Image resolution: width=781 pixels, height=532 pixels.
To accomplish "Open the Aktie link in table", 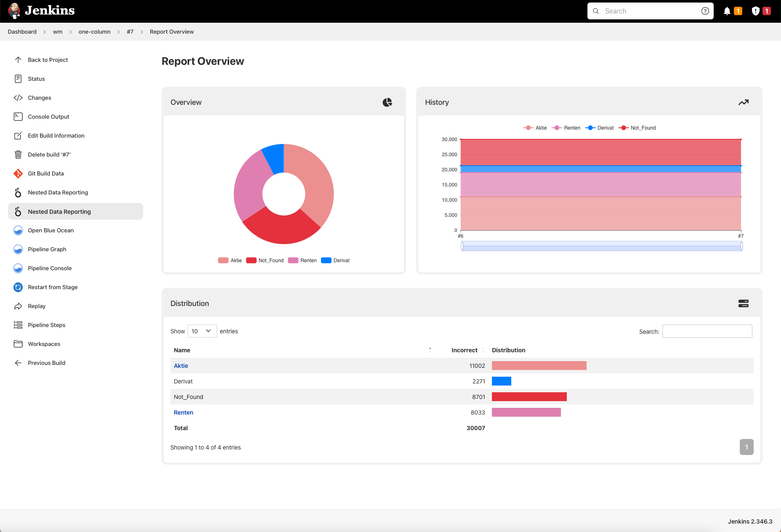I will (x=181, y=366).
